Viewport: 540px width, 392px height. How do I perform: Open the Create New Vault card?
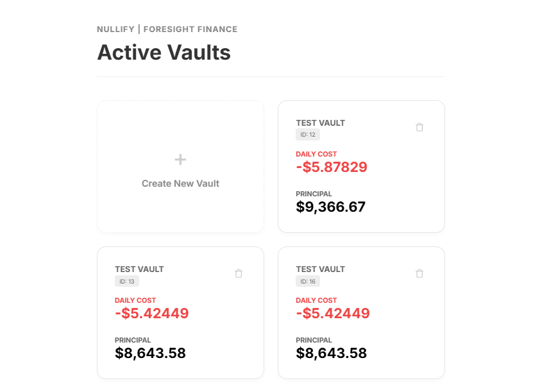click(180, 166)
